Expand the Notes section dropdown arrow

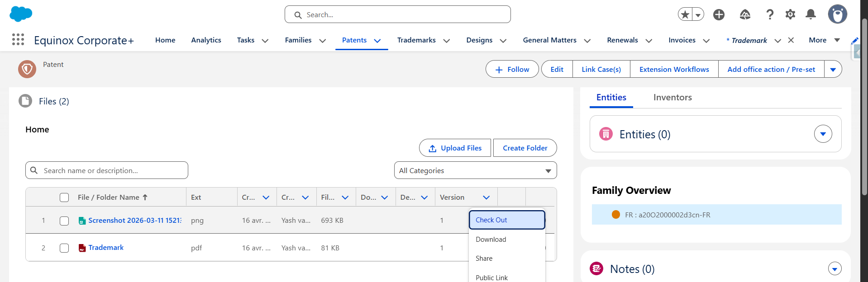click(x=835, y=269)
